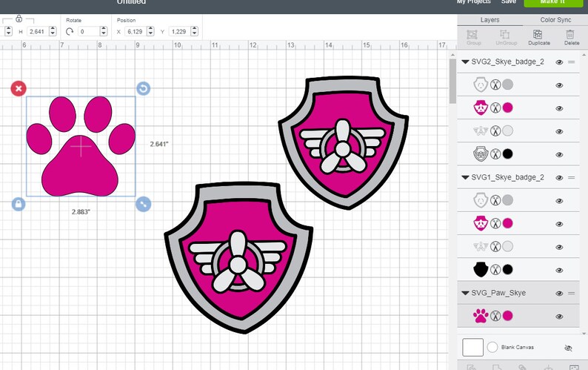Image resolution: width=588 pixels, height=370 pixels.
Task: Hide the SVG1_Skye_badge_2 group
Action: point(559,178)
